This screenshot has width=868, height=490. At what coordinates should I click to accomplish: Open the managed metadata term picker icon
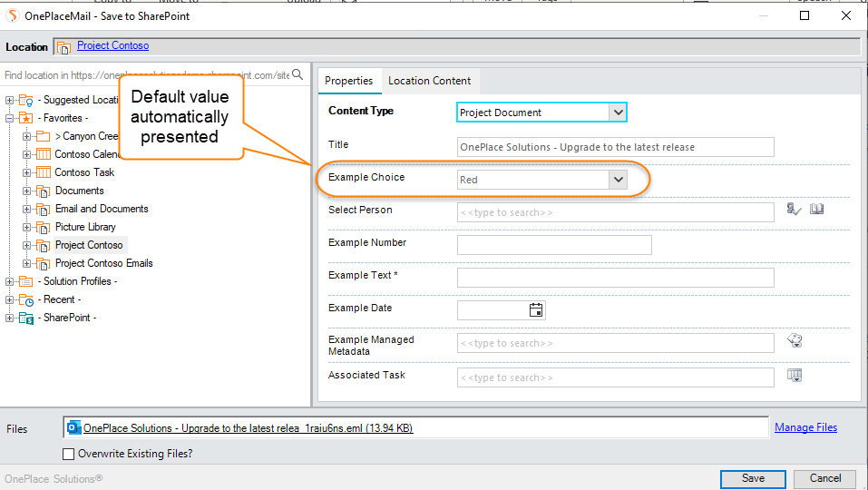click(795, 340)
